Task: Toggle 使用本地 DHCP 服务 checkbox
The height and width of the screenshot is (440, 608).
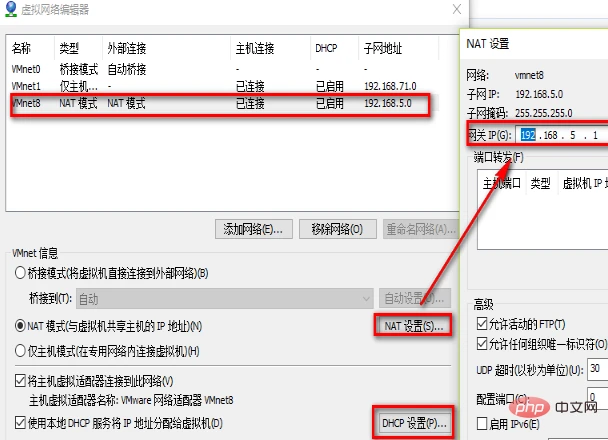Action: click(x=20, y=422)
